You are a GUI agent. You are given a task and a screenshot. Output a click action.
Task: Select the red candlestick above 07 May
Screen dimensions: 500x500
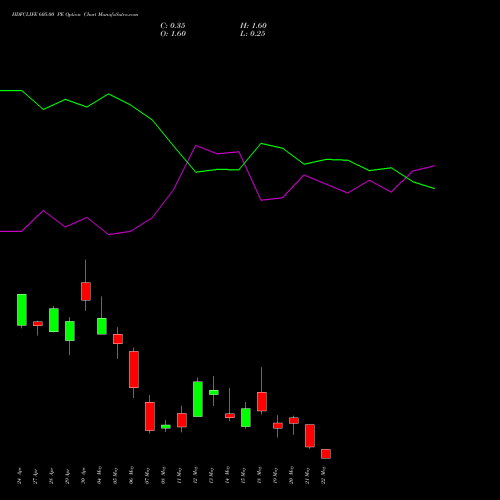(150, 417)
